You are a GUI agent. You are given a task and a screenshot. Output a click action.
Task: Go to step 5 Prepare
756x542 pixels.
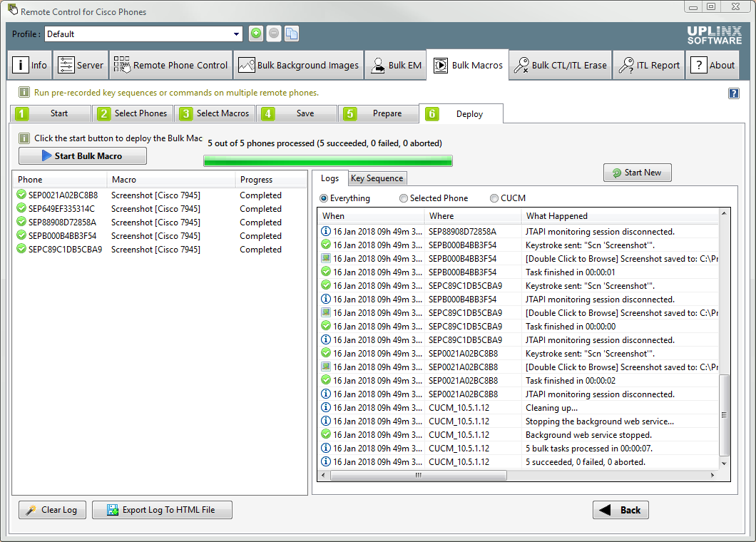click(379, 113)
